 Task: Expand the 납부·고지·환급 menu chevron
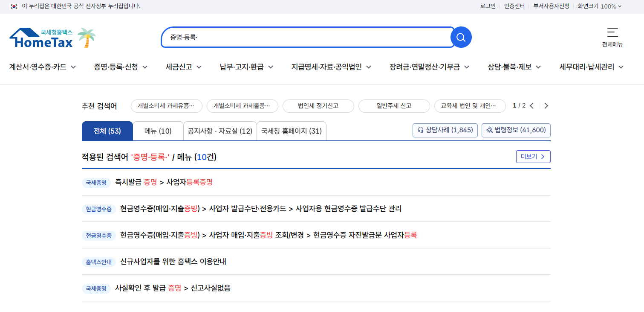272,67
